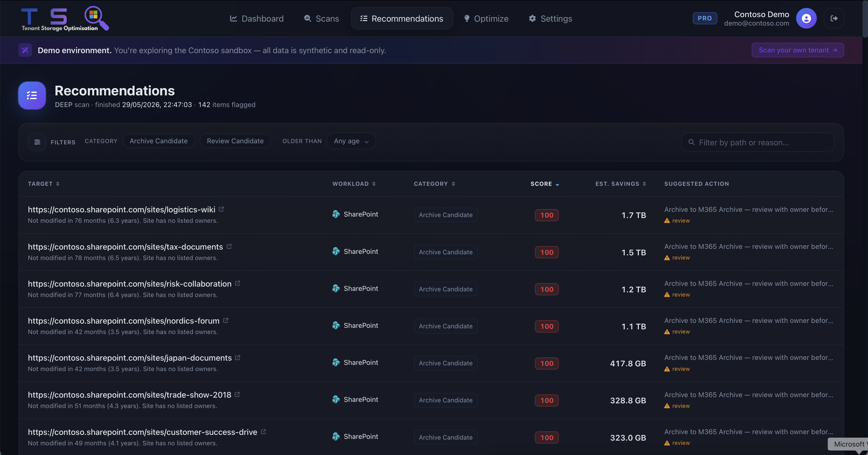Open the trade-show-2018 site link
The width and height of the screenshot is (868, 455).
coord(130,395)
